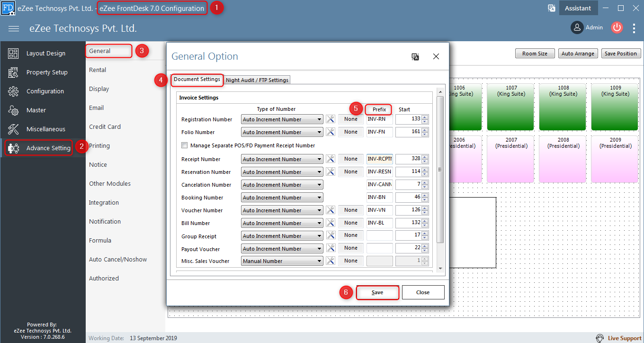The image size is (644, 343).
Task: Open Booking Number type dropdown
Action: (x=282, y=198)
